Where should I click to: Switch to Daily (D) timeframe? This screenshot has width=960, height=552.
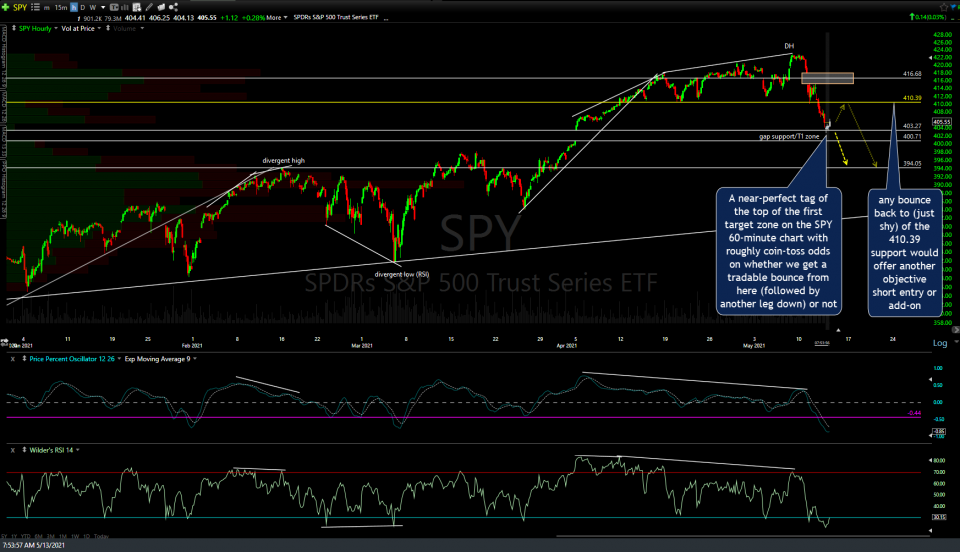pyautogui.click(x=83, y=7)
